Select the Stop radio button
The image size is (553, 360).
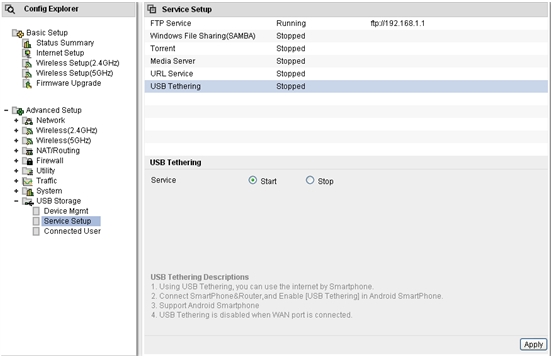310,180
